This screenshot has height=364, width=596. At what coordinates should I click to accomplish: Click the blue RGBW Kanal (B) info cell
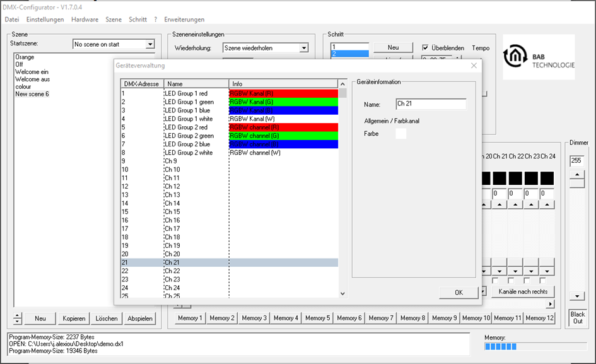click(284, 110)
